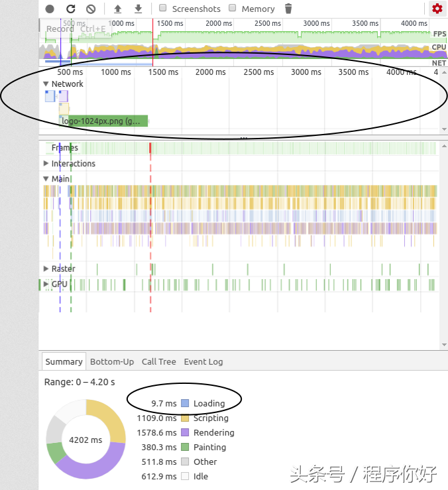
Task: Click the reload and profile page icon
Action: (x=71, y=9)
